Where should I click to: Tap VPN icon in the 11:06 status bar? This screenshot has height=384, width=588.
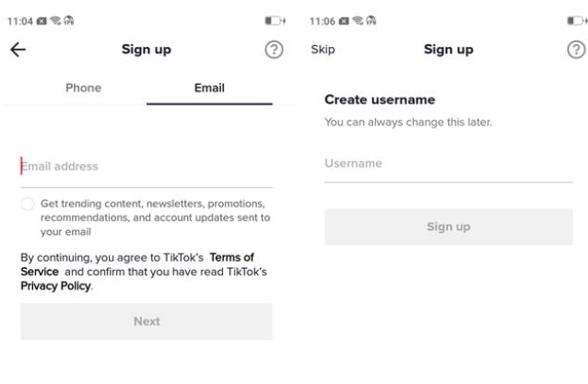[372, 22]
